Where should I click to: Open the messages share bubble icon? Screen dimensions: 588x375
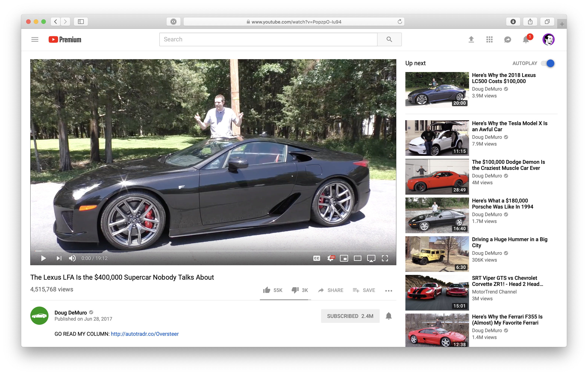508,39
